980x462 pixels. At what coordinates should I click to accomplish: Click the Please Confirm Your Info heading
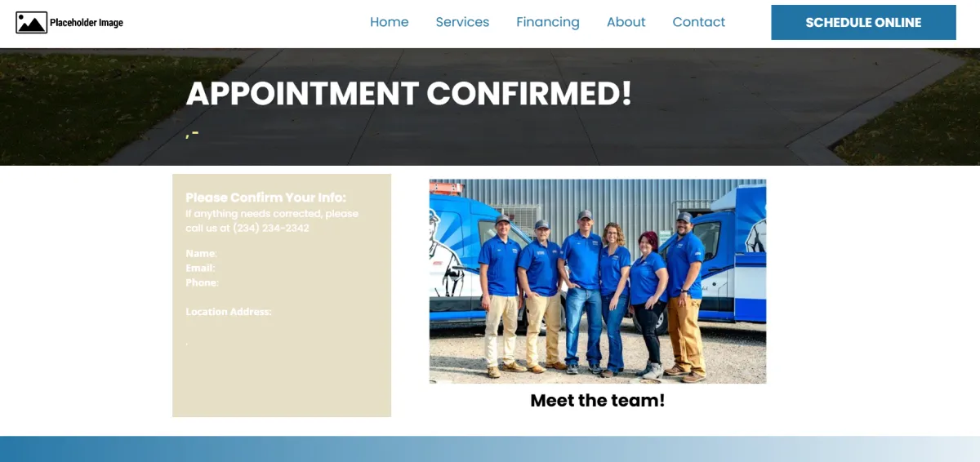(x=265, y=198)
